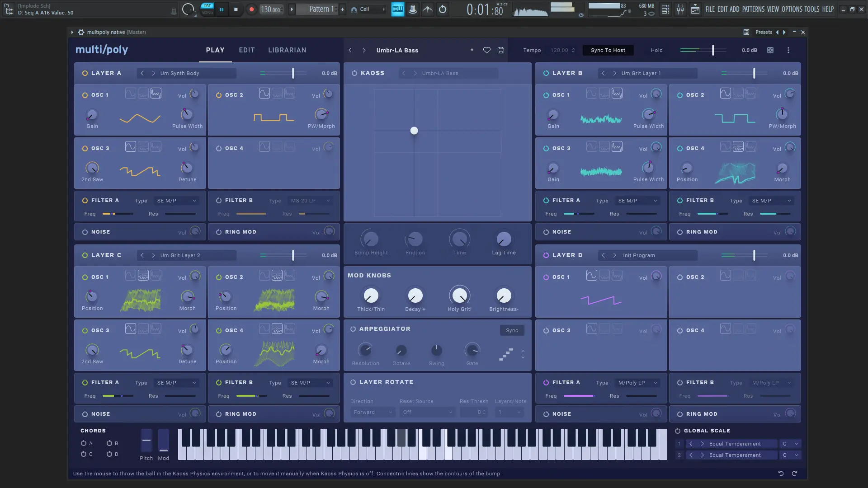Favorite the Umbr-LA Bass preset with the heart icon
868x488 pixels.
[487, 50]
